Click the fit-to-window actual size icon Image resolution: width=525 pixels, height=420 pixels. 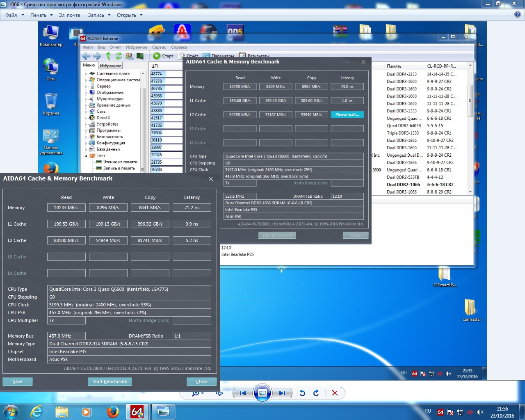[x=220, y=393]
